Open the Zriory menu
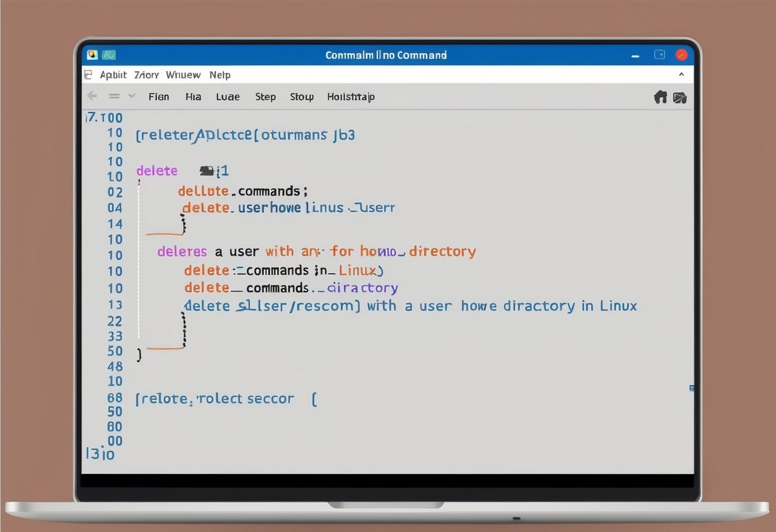Screen dimensions: 776x532 click(146, 75)
